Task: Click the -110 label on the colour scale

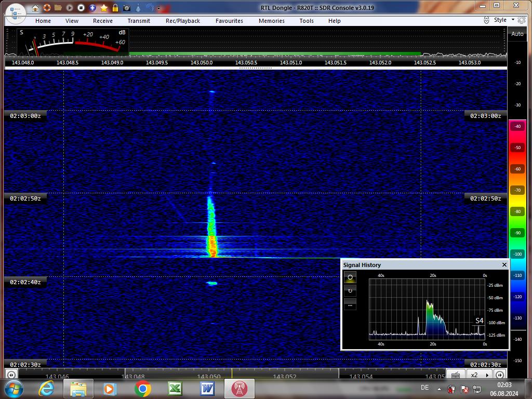Action: [517, 275]
